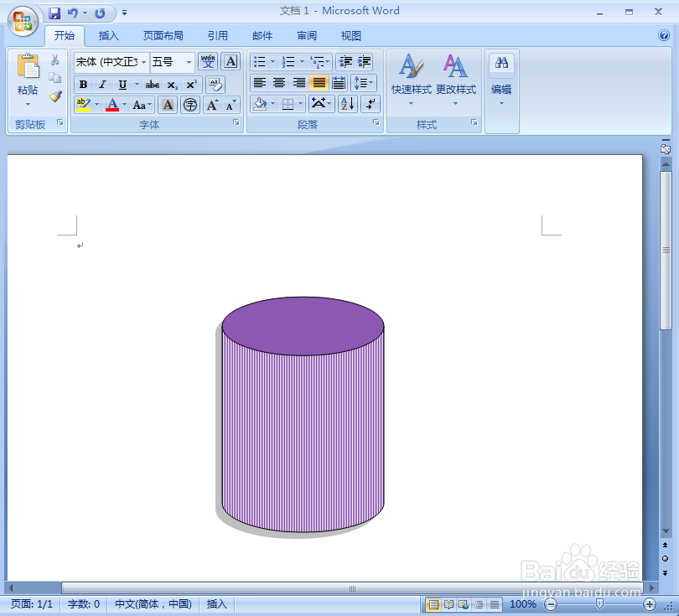The image size is (679, 616).
Task: Open the Change Case (Aa) dropdown
Action: 143,105
